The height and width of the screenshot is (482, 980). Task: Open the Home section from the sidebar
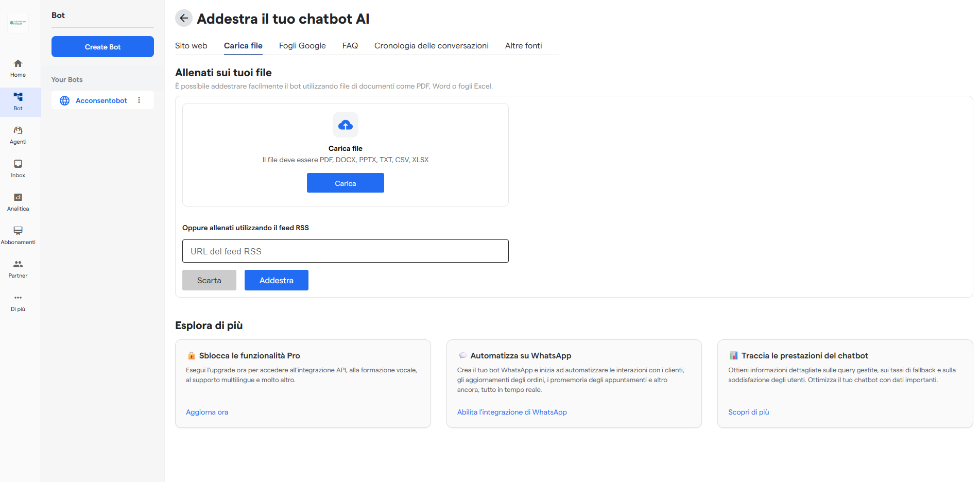18,67
